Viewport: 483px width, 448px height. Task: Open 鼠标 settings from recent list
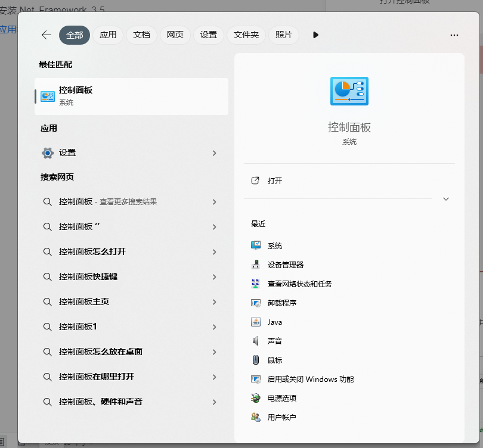point(273,360)
